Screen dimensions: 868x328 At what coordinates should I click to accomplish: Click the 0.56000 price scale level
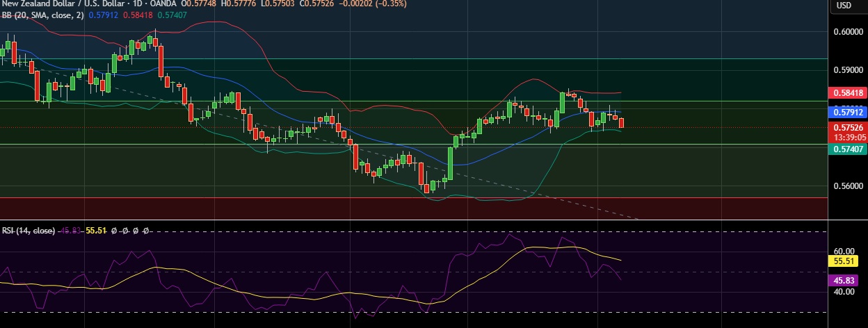(848, 186)
